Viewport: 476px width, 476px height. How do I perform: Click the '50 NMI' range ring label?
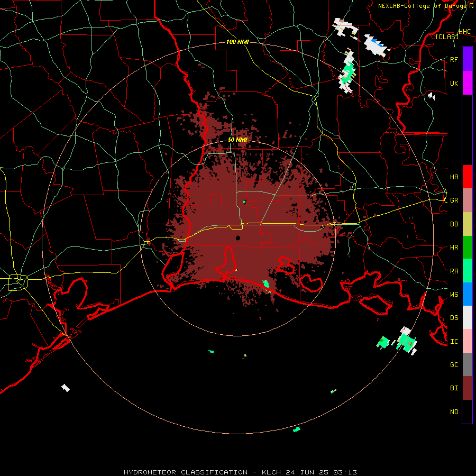(x=237, y=140)
